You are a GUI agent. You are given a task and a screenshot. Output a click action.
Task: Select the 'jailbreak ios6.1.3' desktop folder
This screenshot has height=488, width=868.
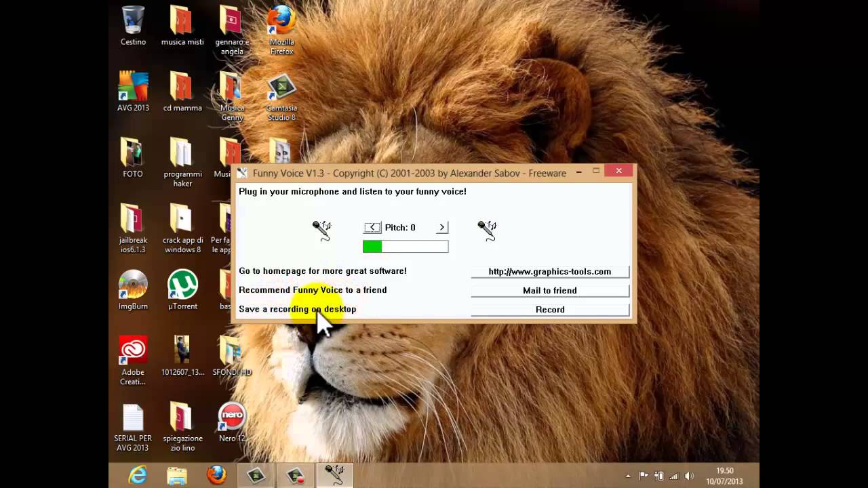(x=133, y=228)
